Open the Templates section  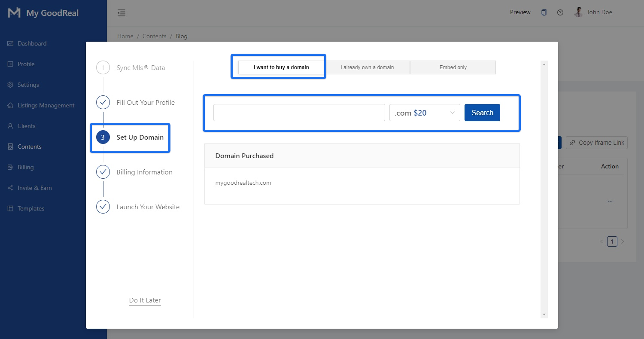coord(30,208)
